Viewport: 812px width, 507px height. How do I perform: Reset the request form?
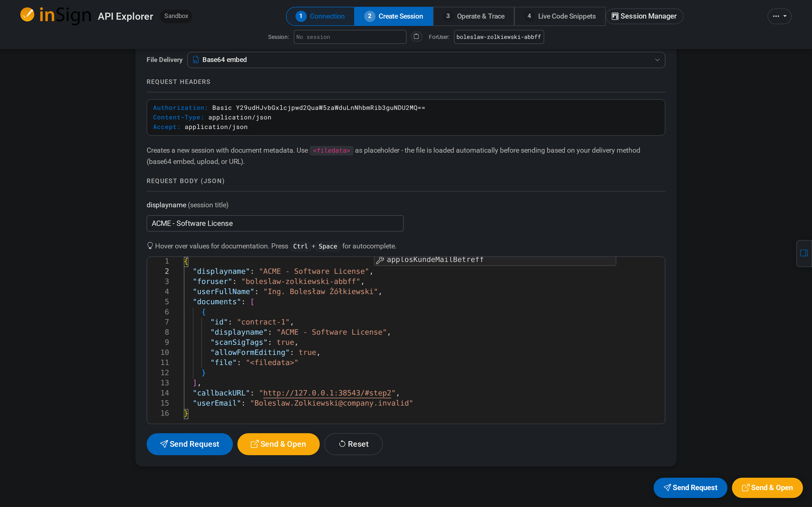tap(353, 444)
